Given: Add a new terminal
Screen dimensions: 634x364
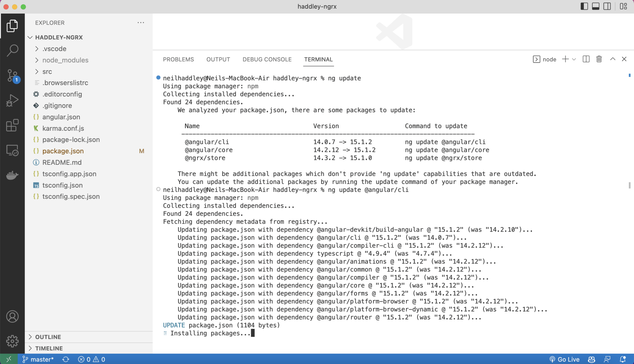Looking at the screenshot, I should point(565,59).
